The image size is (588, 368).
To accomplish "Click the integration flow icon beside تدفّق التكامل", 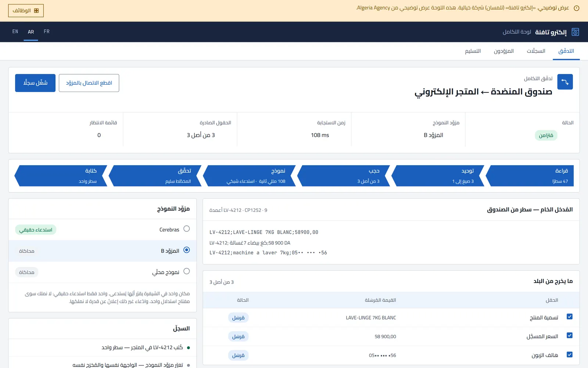I will point(565,82).
